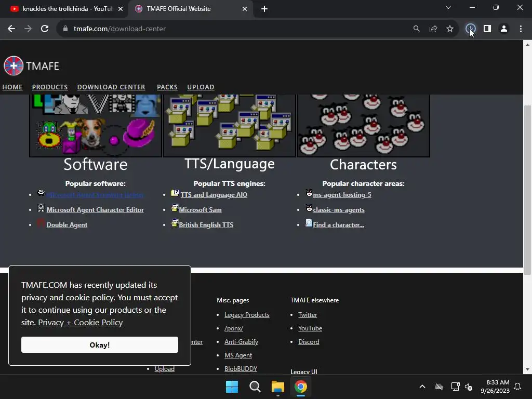Open classic-ms-agents link
The image size is (532, 399).
[339, 210]
